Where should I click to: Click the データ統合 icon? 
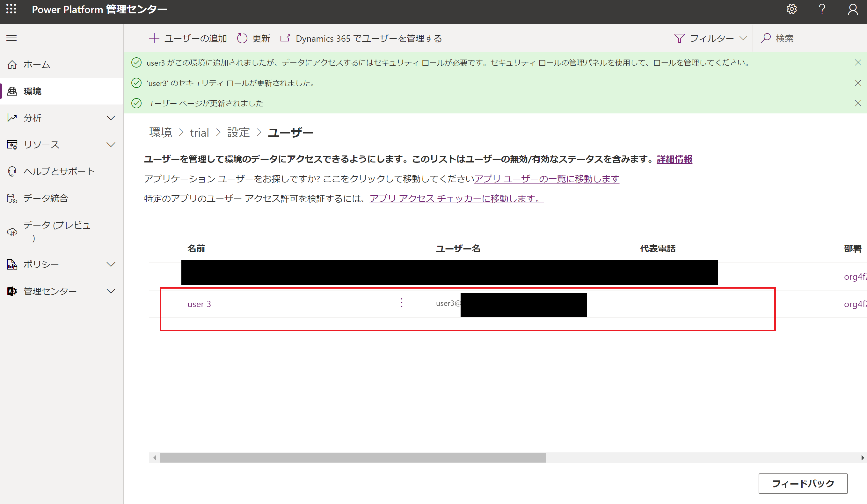tap(12, 198)
